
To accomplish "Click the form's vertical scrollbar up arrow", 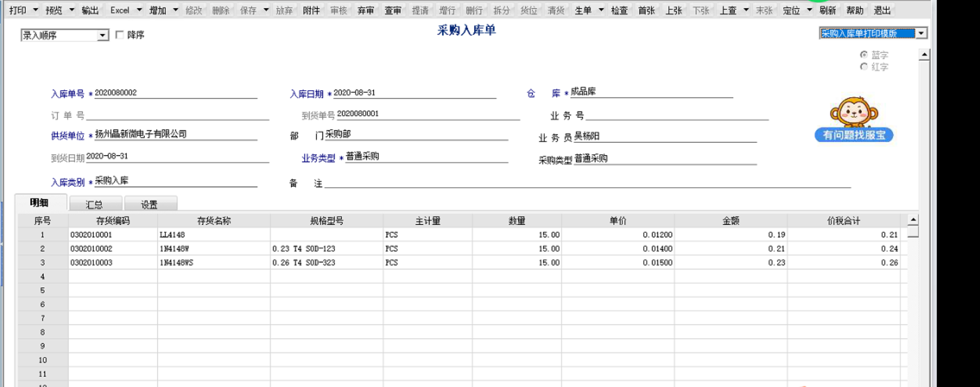I will click(924, 55).
